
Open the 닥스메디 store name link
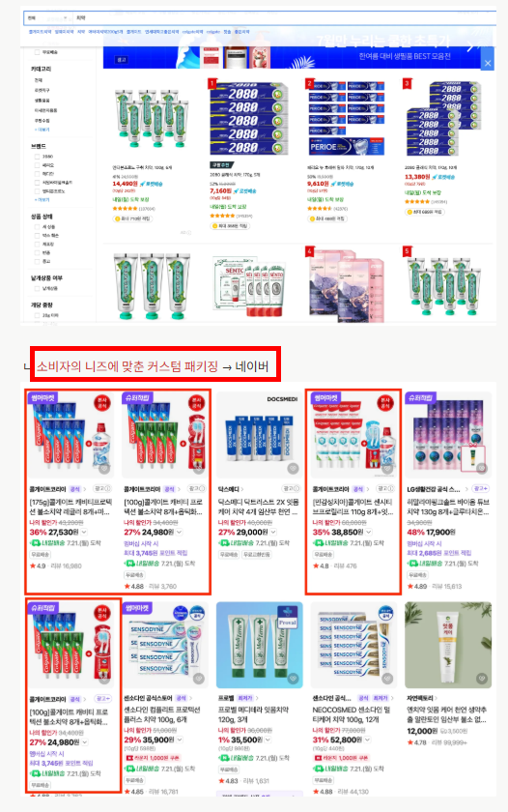[x=230, y=489]
